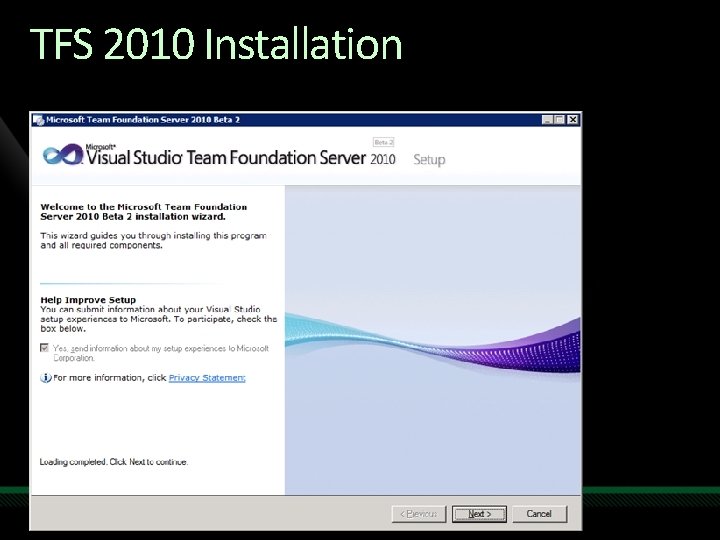Click the 'TFS 2010 Installation' slide title
The image size is (720, 540).
[216, 44]
